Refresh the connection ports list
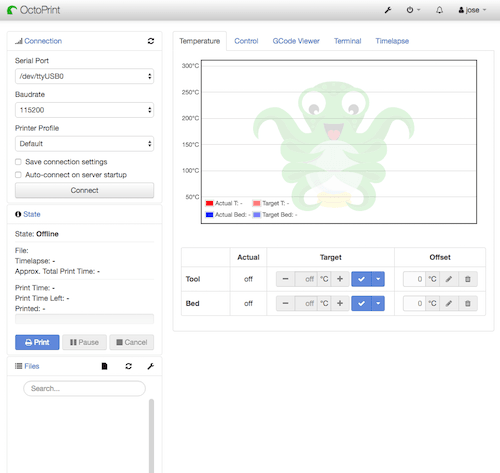This screenshot has width=500, height=473. (151, 41)
